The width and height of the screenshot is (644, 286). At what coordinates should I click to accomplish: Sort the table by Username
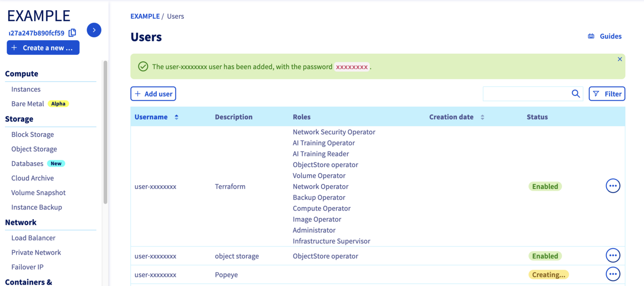pos(176,117)
